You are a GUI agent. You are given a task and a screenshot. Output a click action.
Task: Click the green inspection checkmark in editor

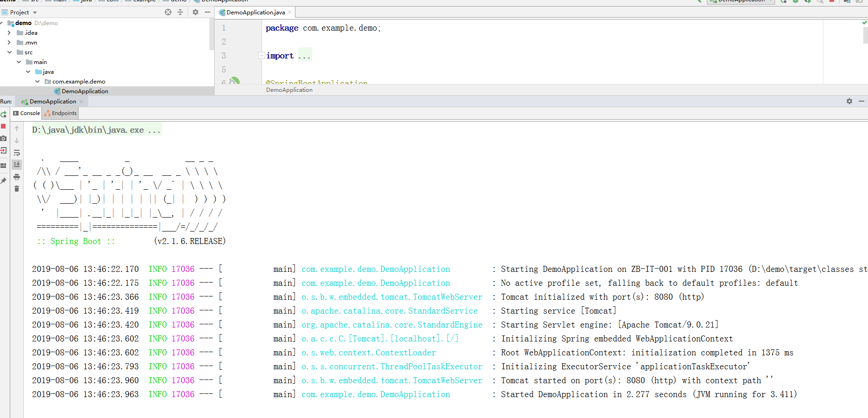(864, 22)
